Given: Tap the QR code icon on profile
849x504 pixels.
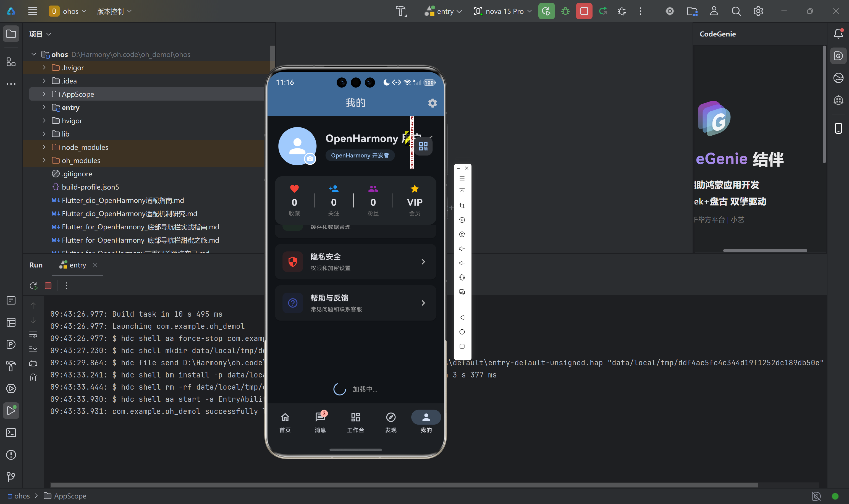Looking at the screenshot, I should coord(423,146).
